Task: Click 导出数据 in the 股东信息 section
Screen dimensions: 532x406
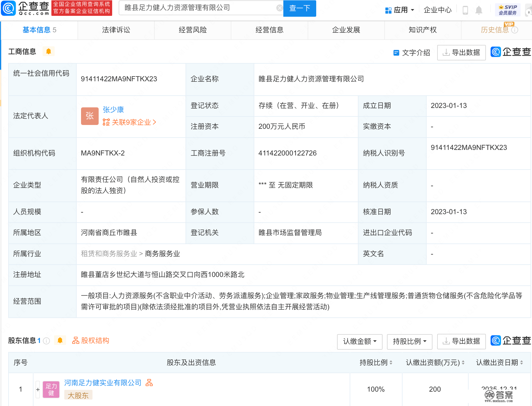Action: click(461, 341)
